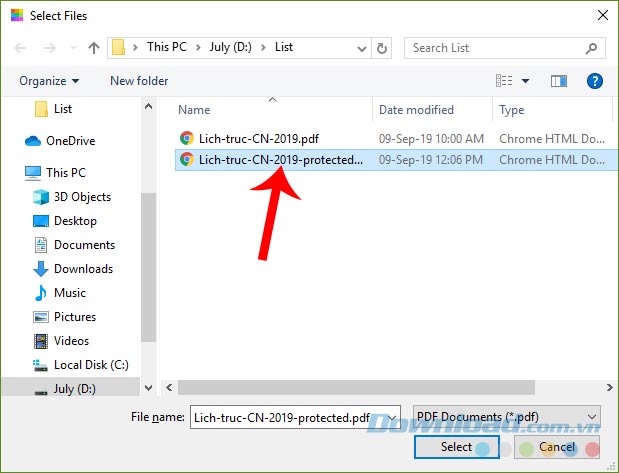Click the Pictures icon in sidebar
This screenshot has height=473, width=619.
pos(41,317)
